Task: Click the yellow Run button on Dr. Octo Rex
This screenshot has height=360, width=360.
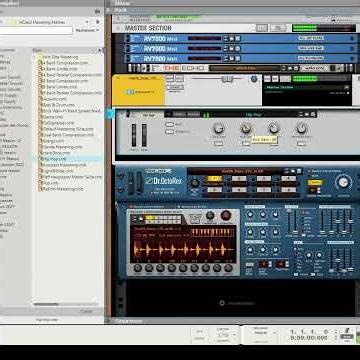Action: [x=315, y=182]
